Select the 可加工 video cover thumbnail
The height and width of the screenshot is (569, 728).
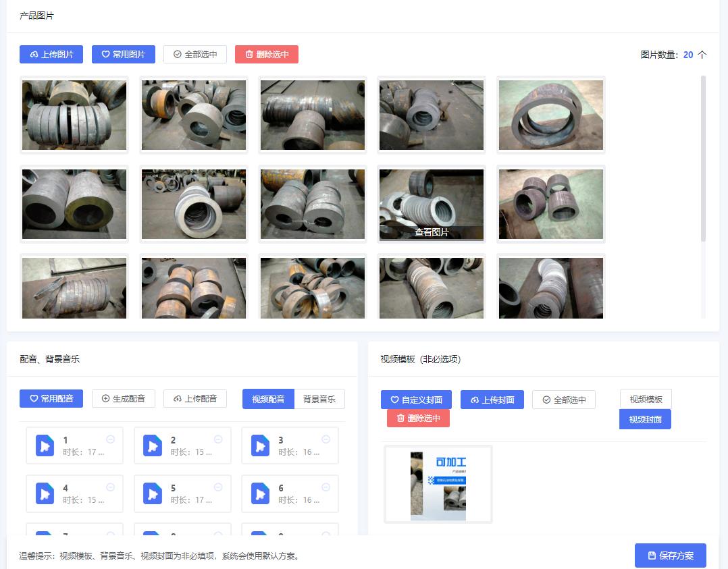pos(438,484)
